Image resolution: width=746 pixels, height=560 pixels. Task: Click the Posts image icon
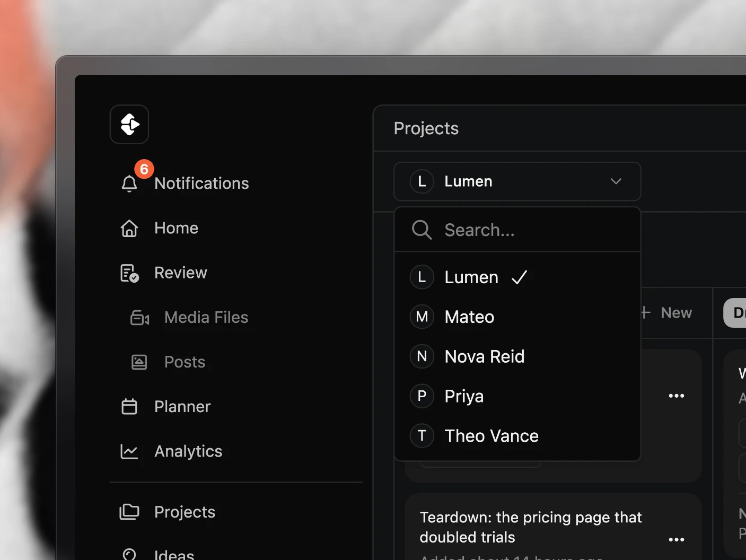click(x=139, y=362)
